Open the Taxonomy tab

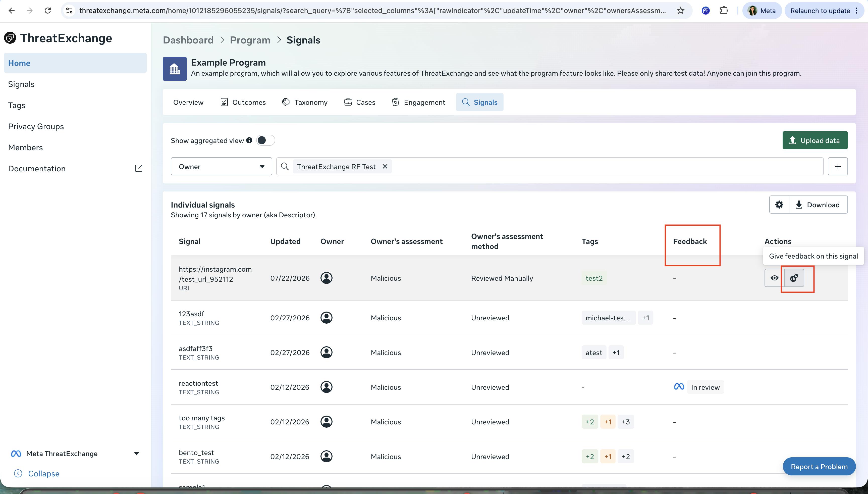tap(305, 102)
